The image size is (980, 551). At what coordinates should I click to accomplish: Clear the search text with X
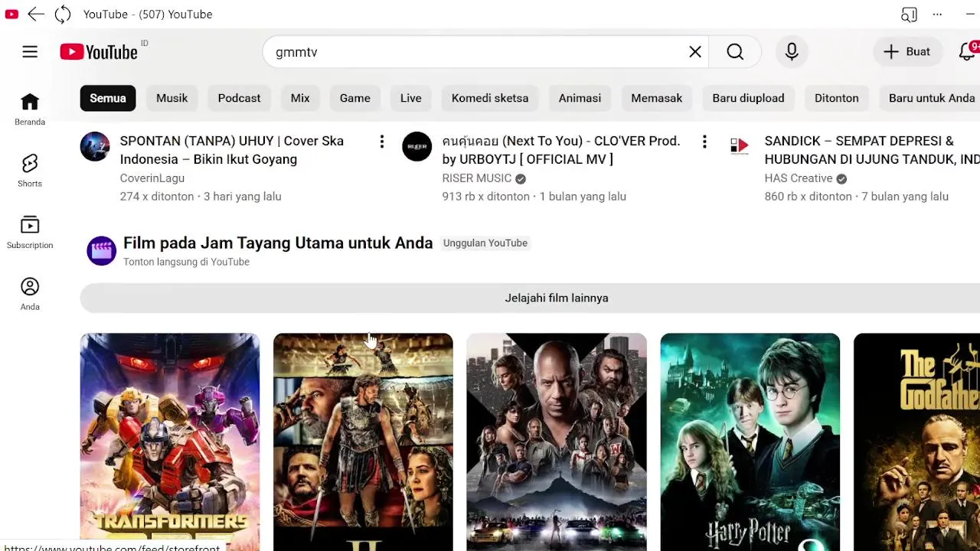[x=695, y=52]
